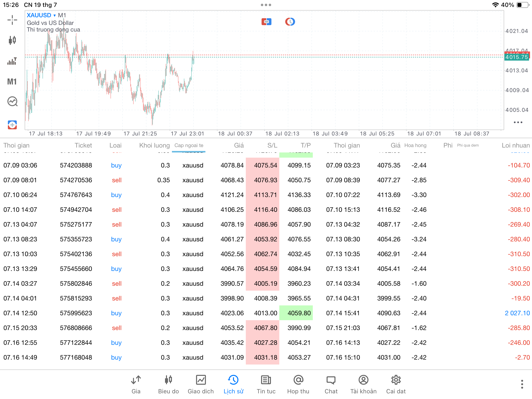Select ticket 574203888
Screen dimensions: 532x399
(x=76, y=165)
